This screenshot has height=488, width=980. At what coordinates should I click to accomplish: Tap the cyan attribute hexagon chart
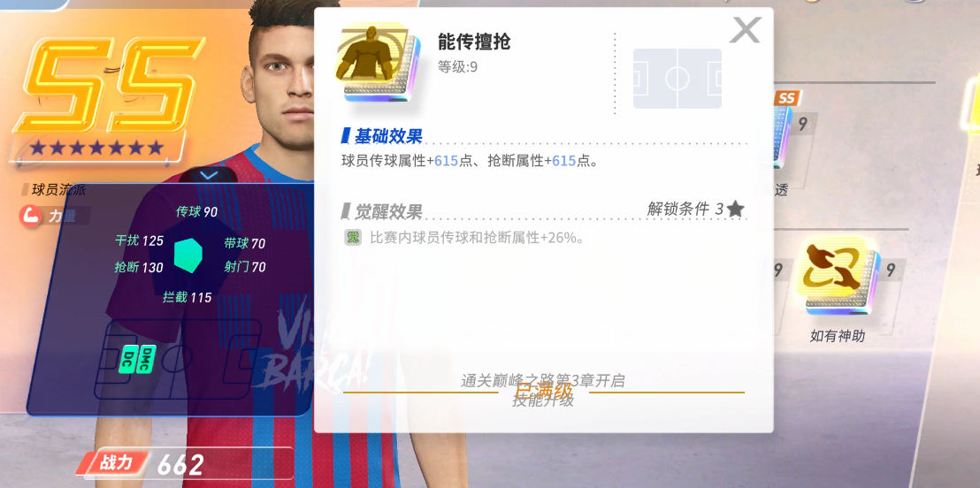click(188, 255)
